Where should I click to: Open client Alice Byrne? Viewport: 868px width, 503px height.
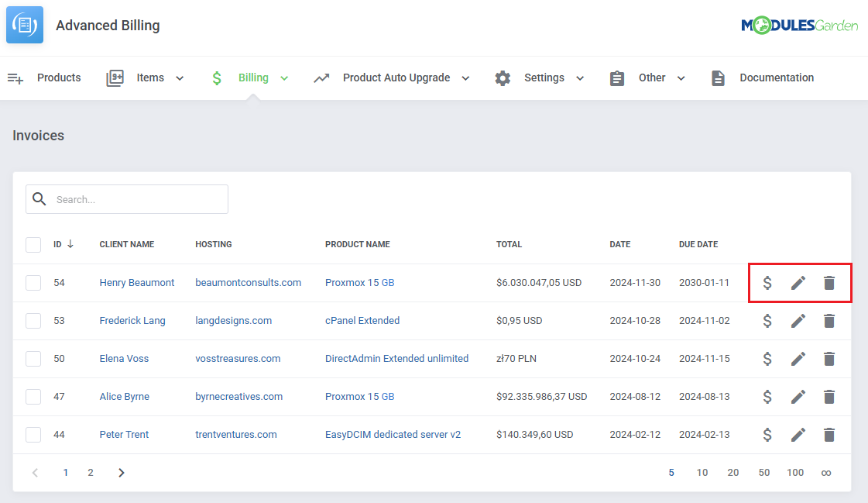tap(125, 396)
